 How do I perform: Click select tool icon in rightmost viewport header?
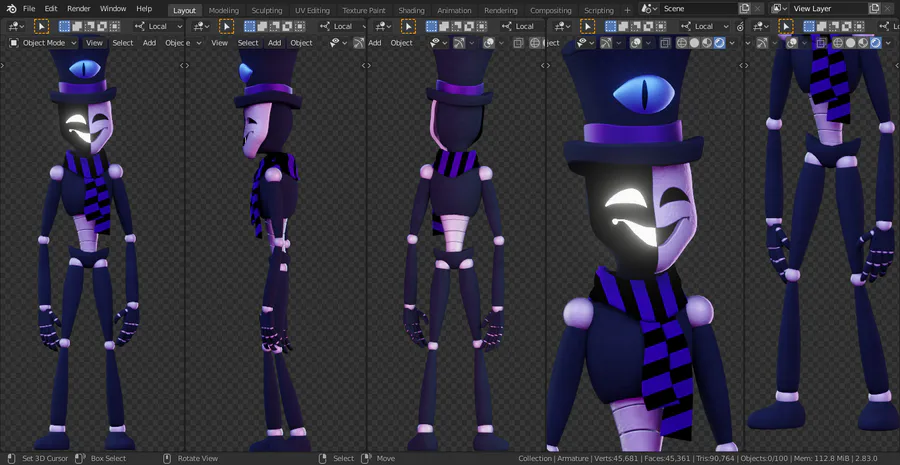click(x=785, y=26)
